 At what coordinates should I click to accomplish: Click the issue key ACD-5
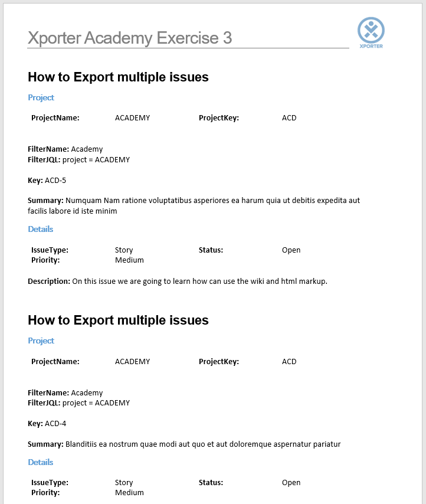[x=55, y=181]
